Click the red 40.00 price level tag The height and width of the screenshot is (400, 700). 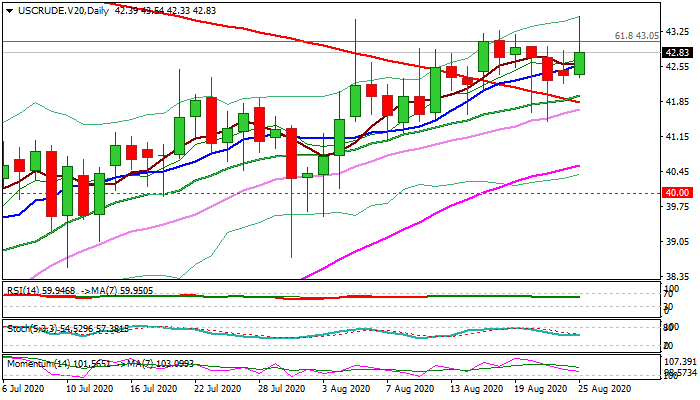(x=677, y=193)
